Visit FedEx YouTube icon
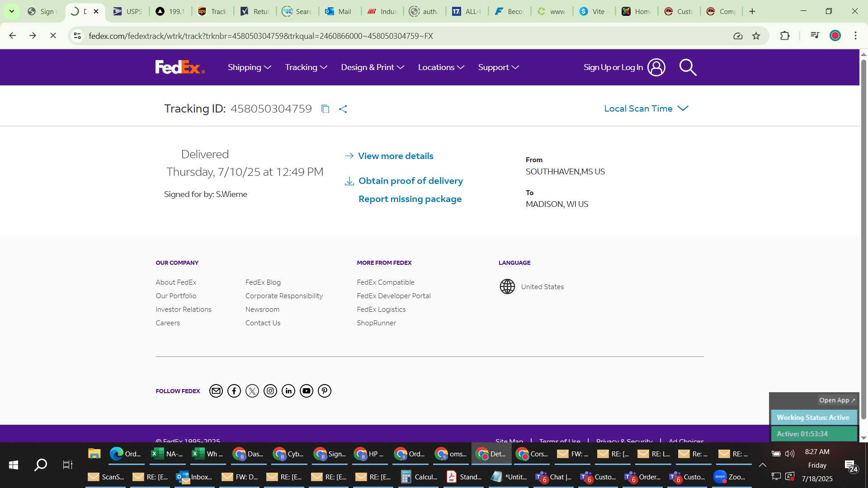This screenshot has width=868, height=488. click(307, 391)
